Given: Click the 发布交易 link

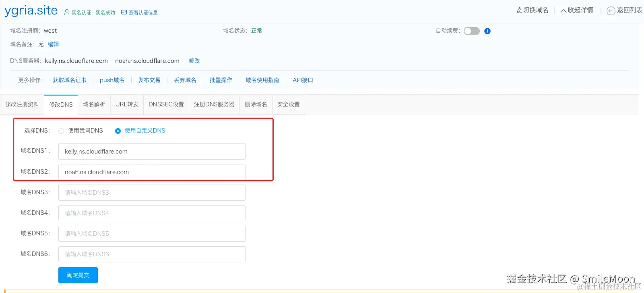Looking at the screenshot, I should pyautogui.click(x=149, y=80).
